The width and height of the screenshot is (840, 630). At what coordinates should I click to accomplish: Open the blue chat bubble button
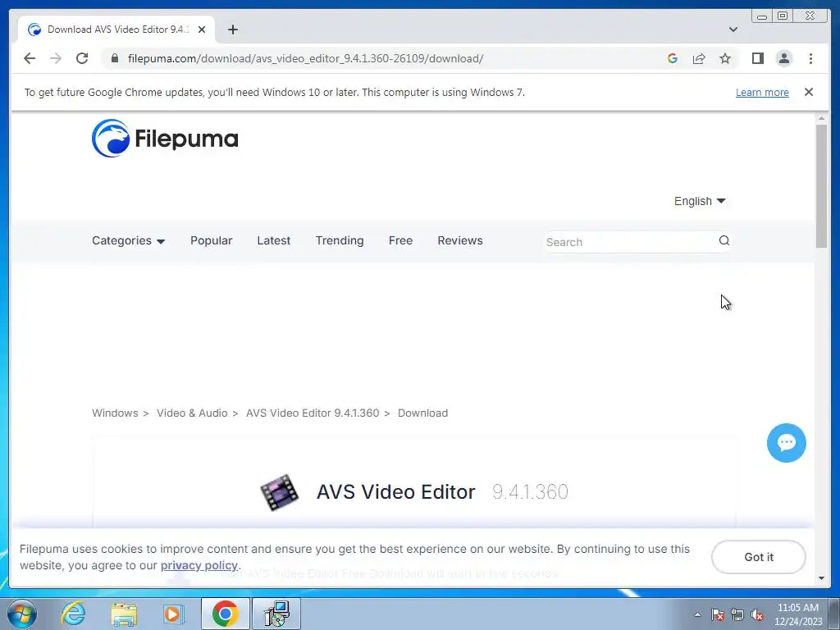786,443
